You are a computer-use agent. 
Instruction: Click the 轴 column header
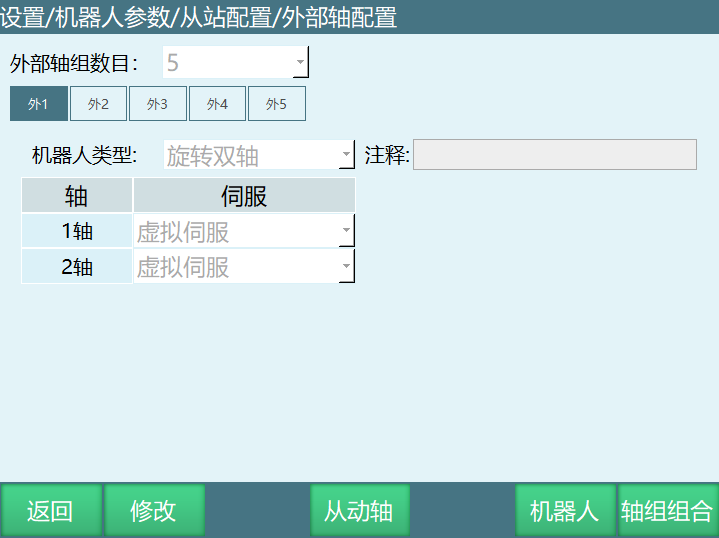coord(77,195)
